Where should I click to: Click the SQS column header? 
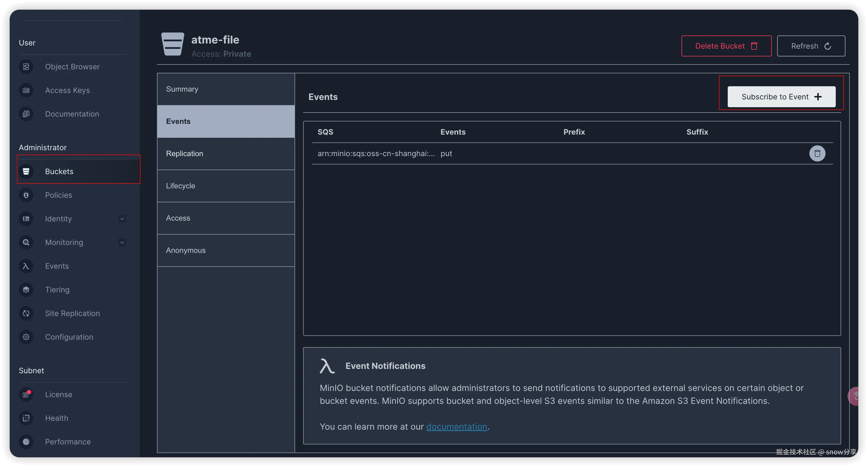325,132
